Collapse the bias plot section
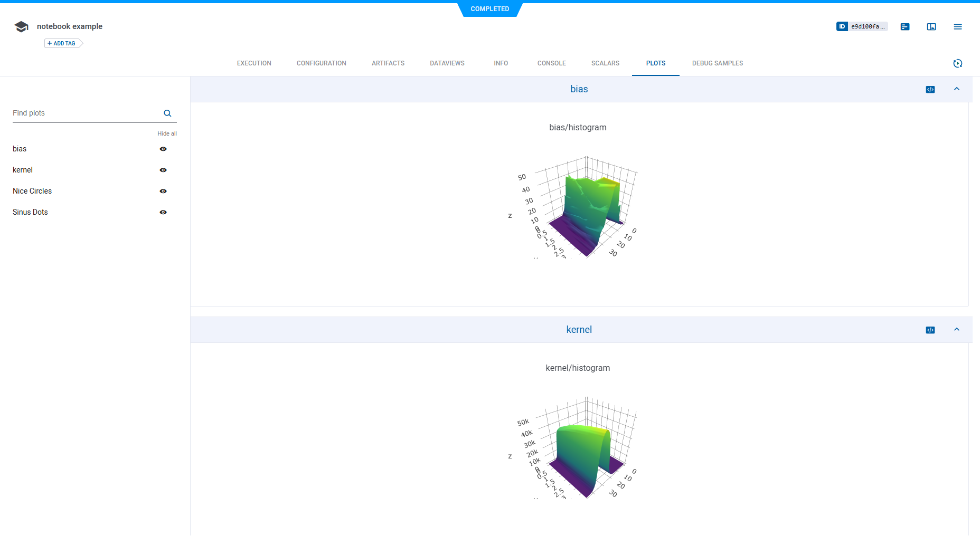The image size is (980, 536). [957, 89]
